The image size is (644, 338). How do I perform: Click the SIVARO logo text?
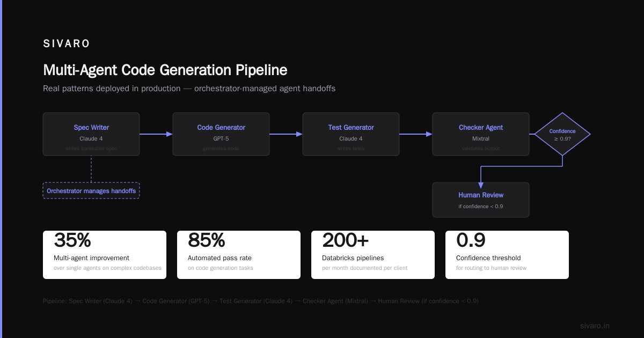point(67,44)
